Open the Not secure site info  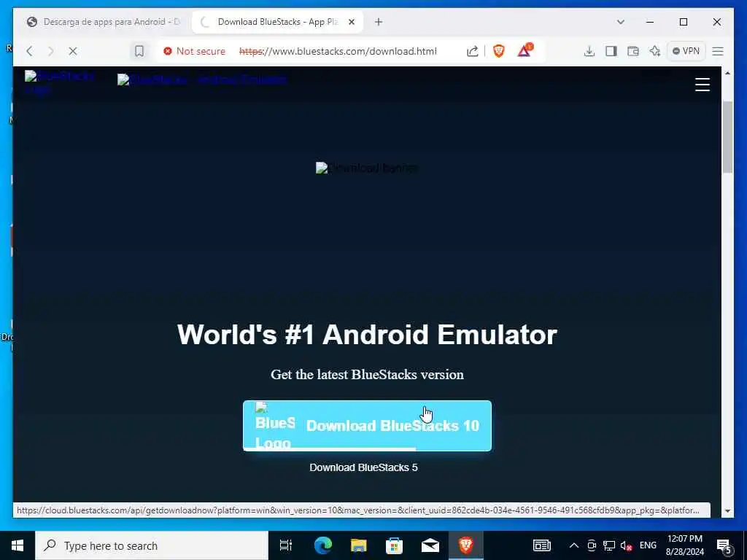[194, 51]
